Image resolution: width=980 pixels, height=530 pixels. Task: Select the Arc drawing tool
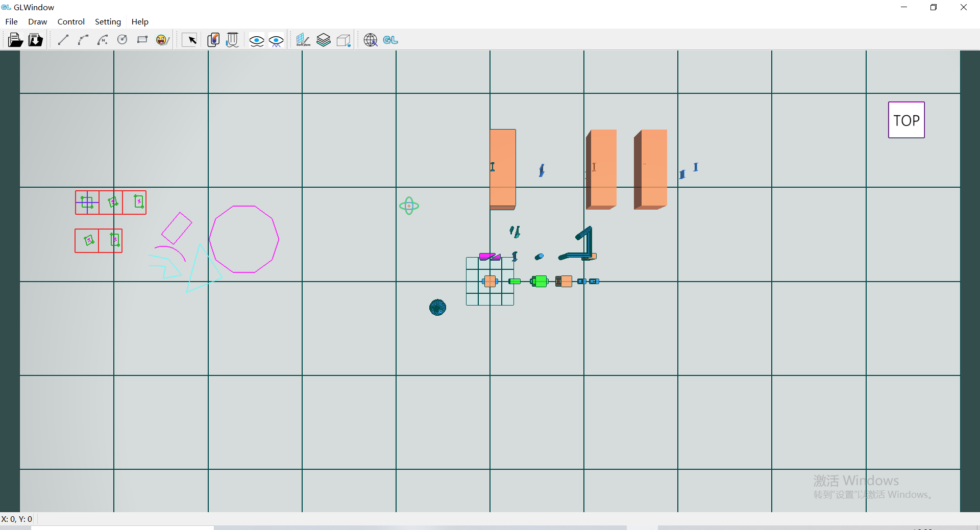click(x=83, y=40)
